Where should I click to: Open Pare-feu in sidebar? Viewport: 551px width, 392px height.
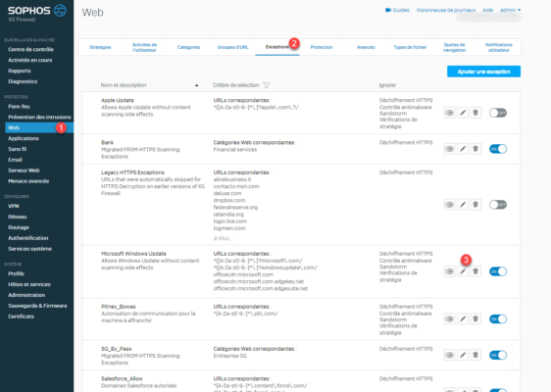(x=19, y=107)
